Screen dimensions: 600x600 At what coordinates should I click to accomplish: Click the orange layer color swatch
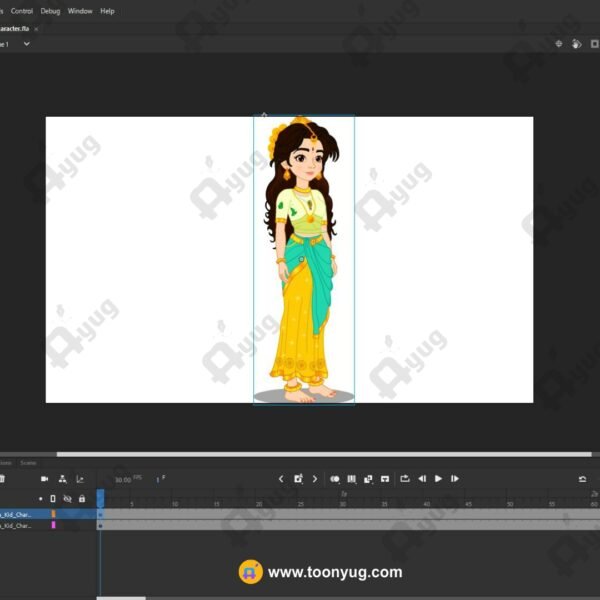(x=53, y=514)
